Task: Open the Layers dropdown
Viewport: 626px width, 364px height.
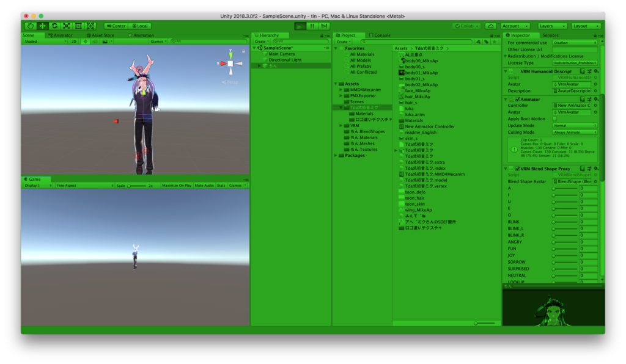Action: pyautogui.click(x=552, y=26)
